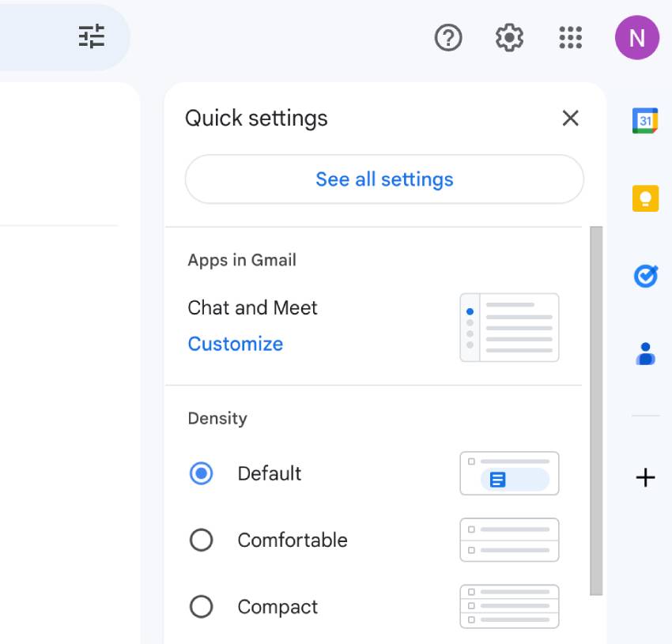Keep the Default density selected

pos(202,473)
